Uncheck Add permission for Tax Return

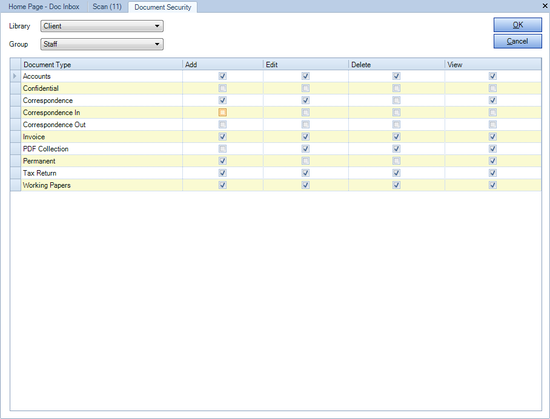pos(222,173)
